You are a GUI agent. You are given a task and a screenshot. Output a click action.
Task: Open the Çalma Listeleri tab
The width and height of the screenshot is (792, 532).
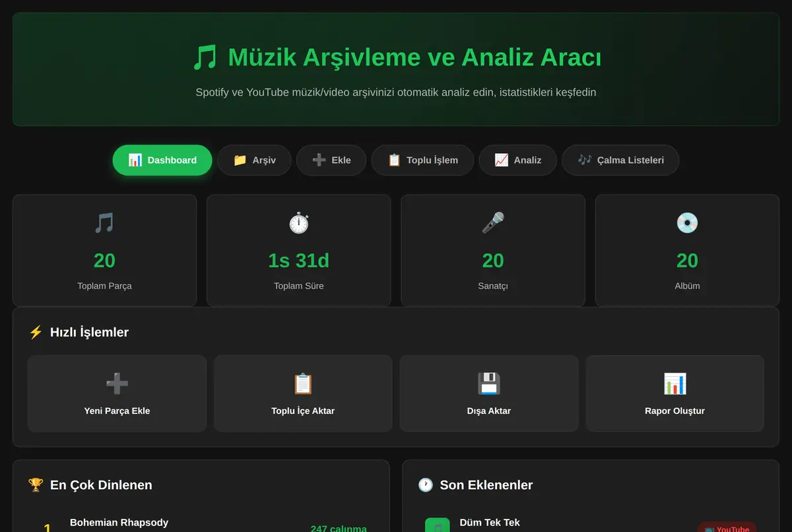click(x=620, y=160)
